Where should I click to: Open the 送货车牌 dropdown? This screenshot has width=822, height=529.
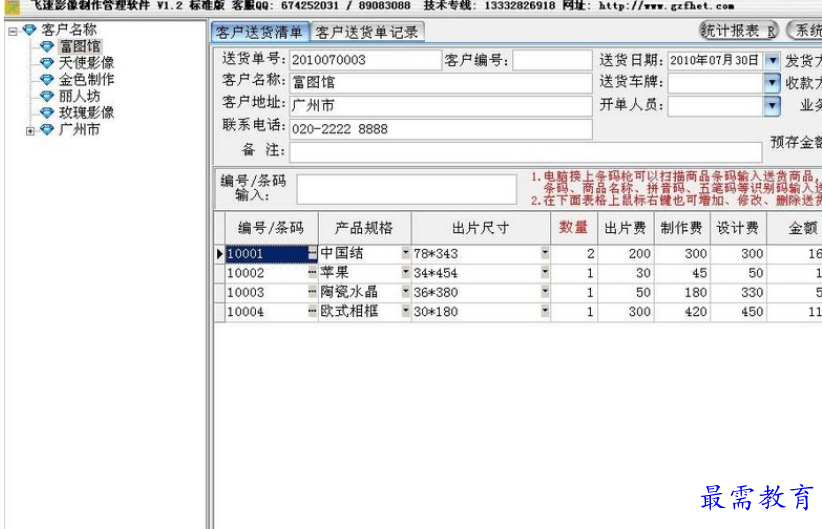click(772, 83)
